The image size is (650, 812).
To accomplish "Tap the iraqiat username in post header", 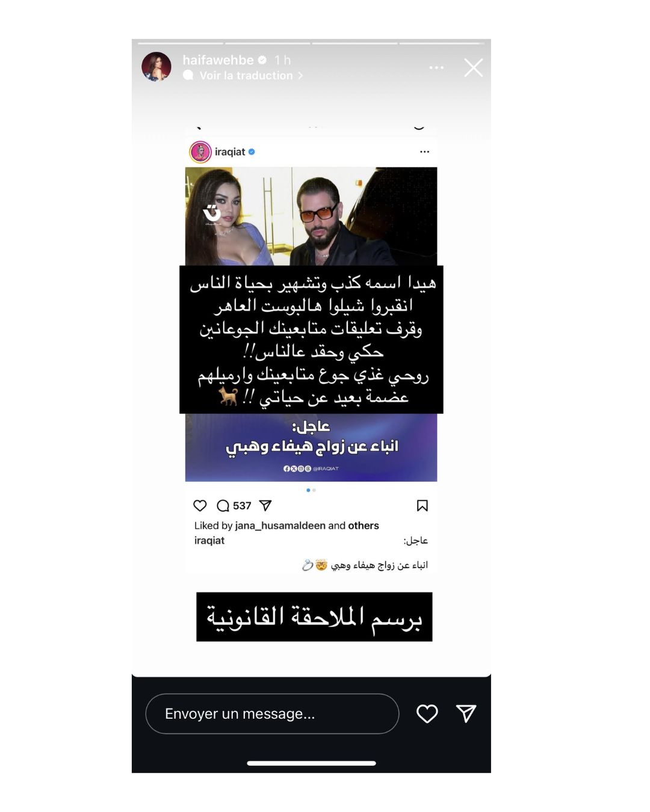I will click(230, 152).
